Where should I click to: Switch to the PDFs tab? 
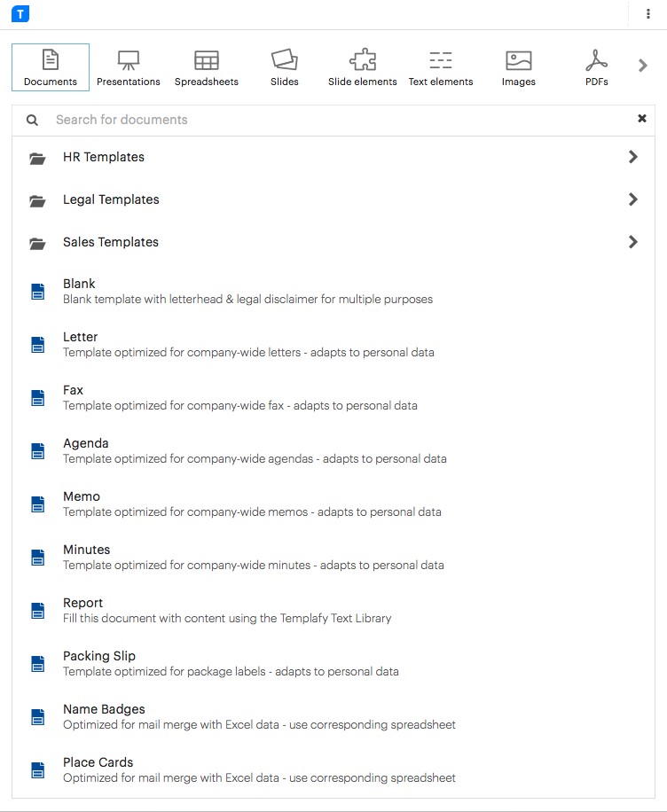click(597, 67)
